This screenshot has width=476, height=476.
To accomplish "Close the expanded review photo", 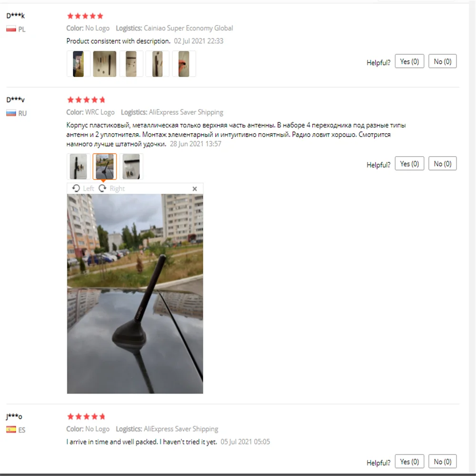I will (x=195, y=189).
